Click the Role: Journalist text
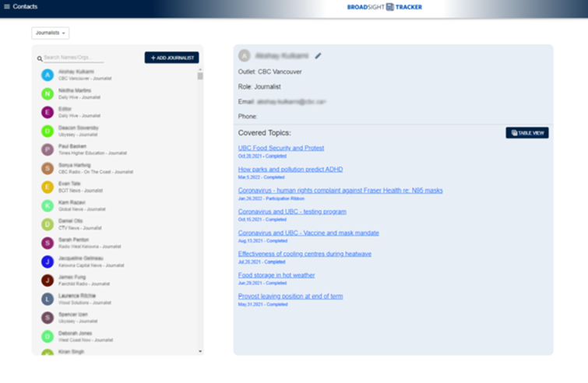The width and height of the screenshot is (588, 383). [259, 86]
